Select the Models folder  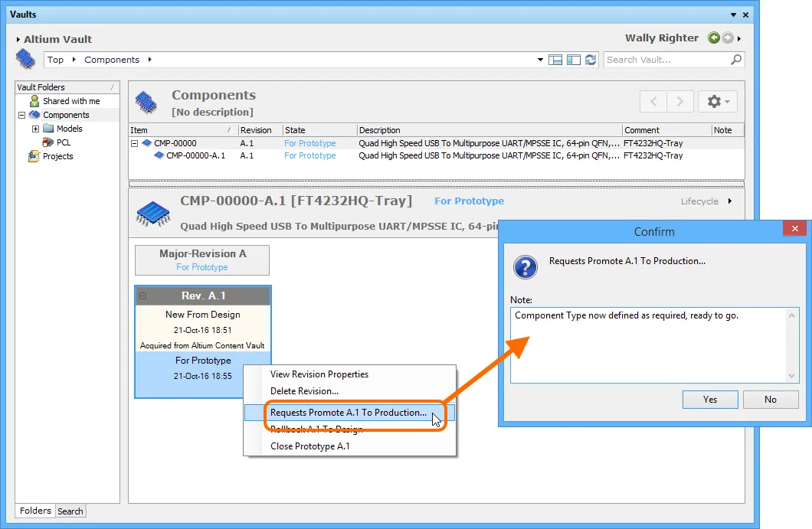[70, 129]
